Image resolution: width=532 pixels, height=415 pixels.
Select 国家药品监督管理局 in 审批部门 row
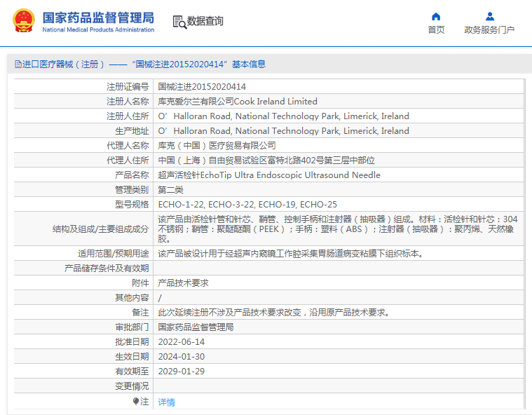(196, 327)
